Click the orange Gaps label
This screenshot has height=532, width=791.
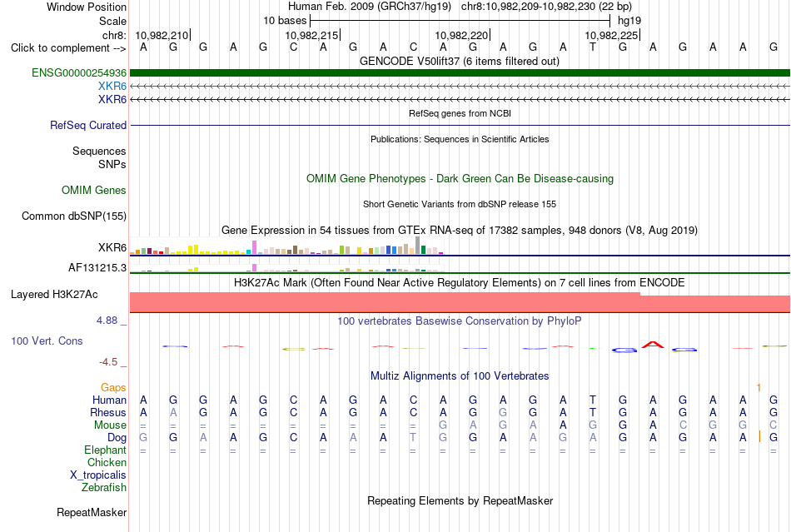point(113,387)
